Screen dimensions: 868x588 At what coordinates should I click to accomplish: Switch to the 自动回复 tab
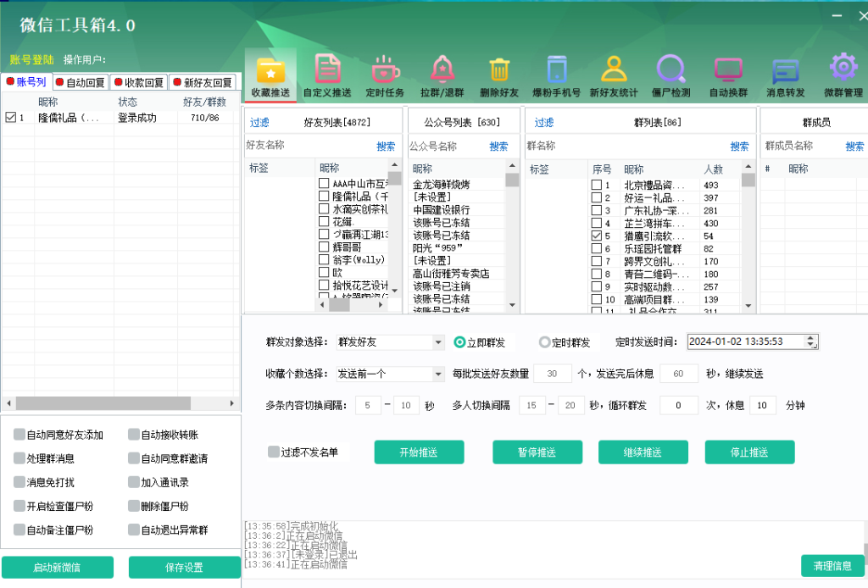click(x=82, y=82)
